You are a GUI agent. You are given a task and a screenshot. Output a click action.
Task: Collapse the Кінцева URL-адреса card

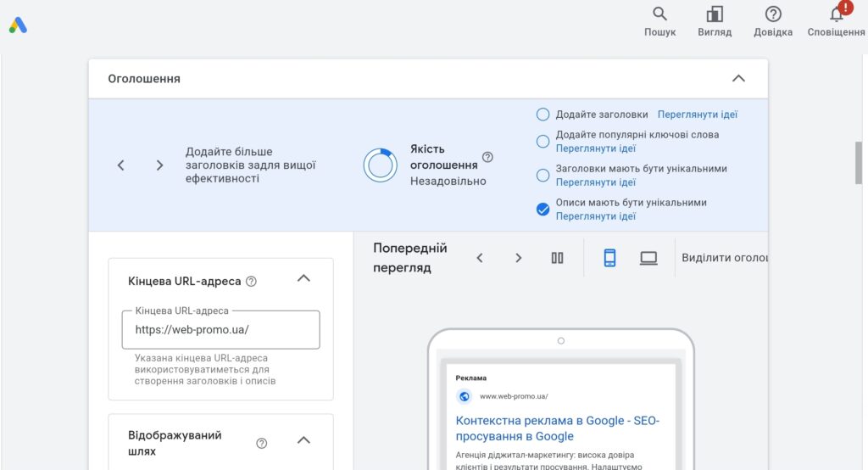coord(303,278)
